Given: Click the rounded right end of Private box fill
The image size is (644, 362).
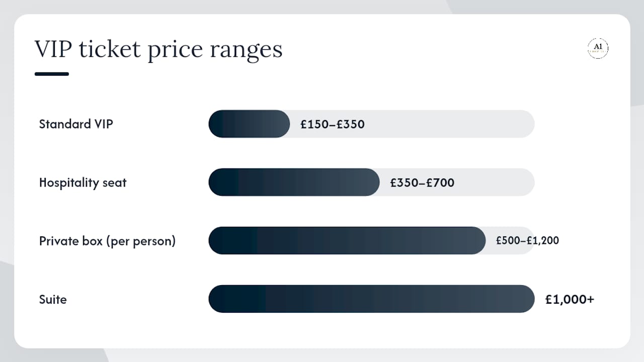Looking at the screenshot, I should (478, 240).
